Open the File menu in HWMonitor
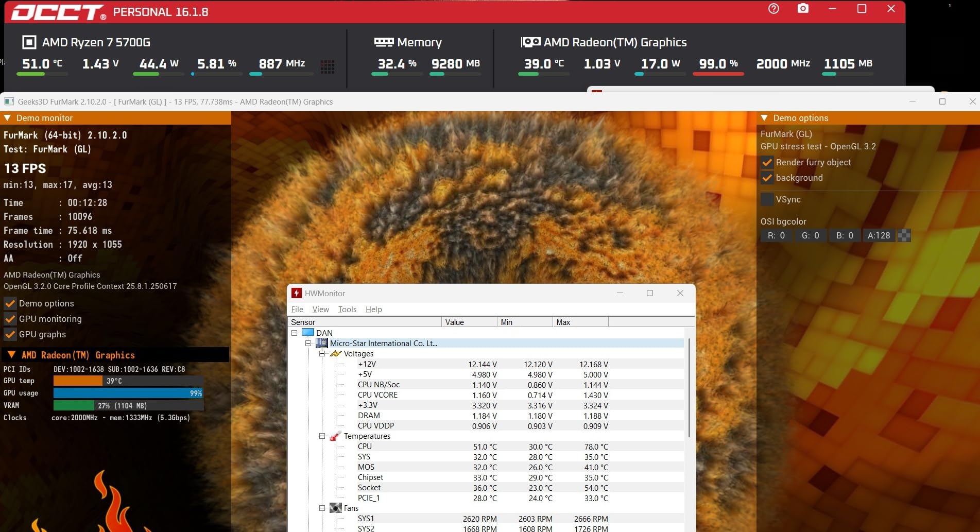The height and width of the screenshot is (532, 980). tap(297, 309)
